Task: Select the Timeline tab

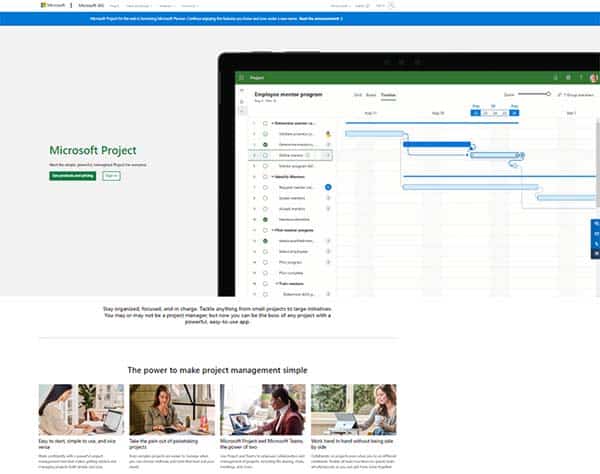Action: 388,95
